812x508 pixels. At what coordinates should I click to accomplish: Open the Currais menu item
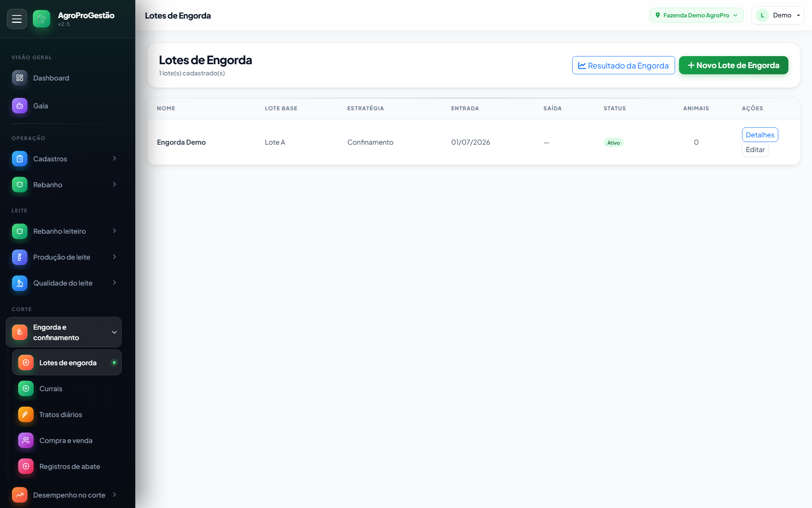click(67, 388)
